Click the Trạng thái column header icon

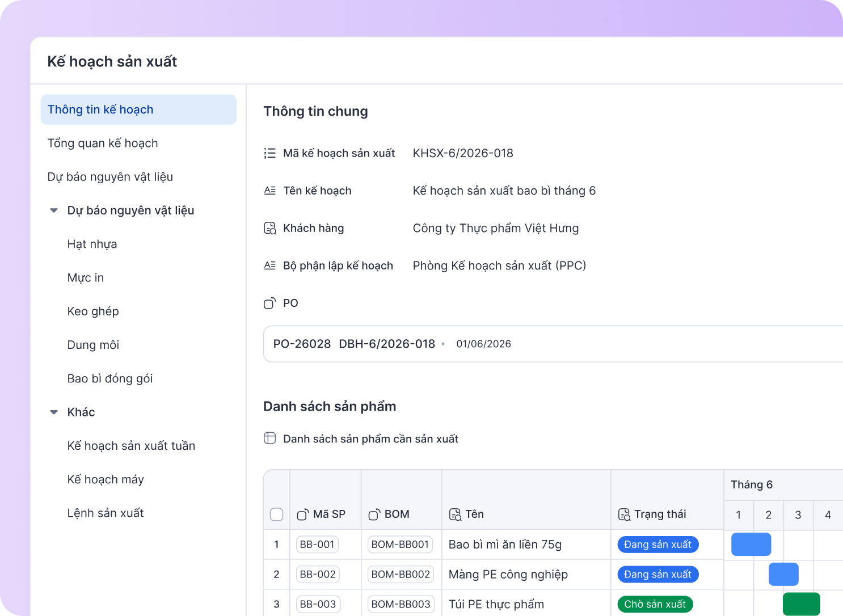click(624, 514)
